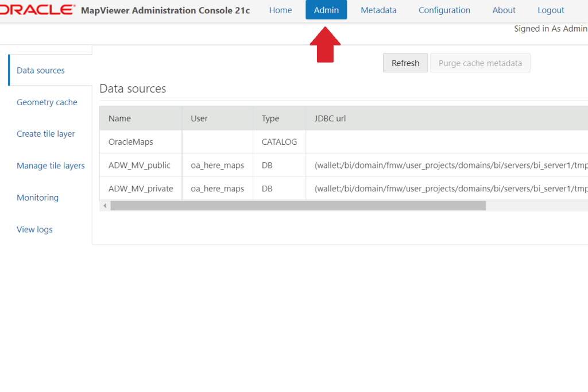
Task: Open the View logs page
Action: pyautogui.click(x=34, y=229)
